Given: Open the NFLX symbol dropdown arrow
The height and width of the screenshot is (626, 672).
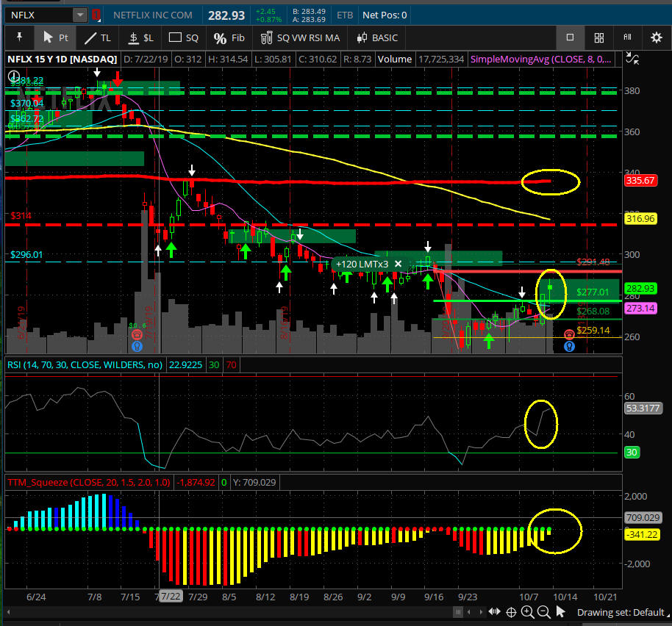Looking at the screenshot, I should point(79,15).
